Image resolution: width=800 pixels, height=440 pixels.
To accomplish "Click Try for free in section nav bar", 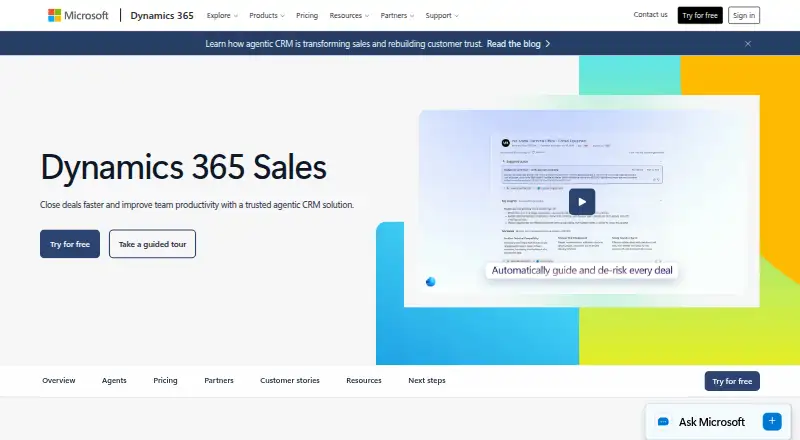I will coord(732,381).
